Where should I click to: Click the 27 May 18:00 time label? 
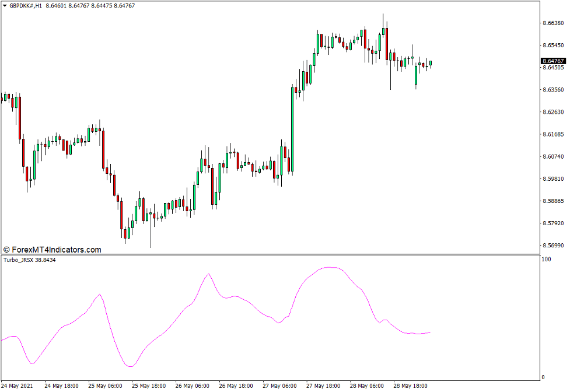(324, 386)
